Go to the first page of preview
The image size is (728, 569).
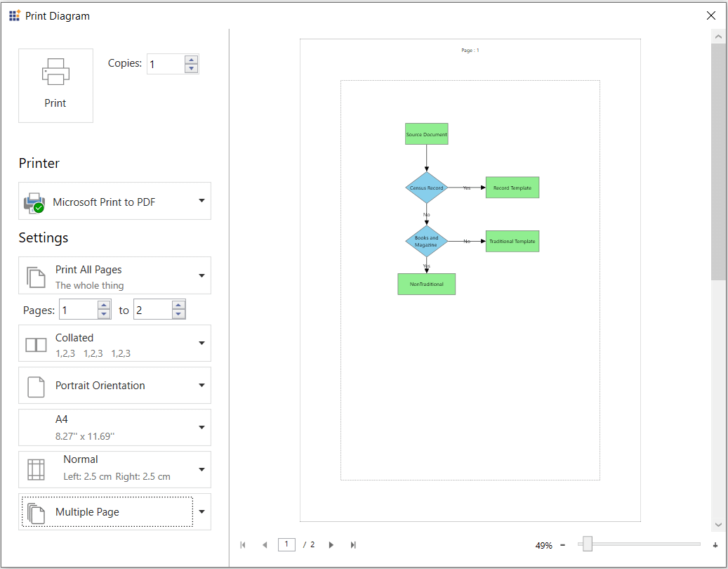(x=243, y=545)
